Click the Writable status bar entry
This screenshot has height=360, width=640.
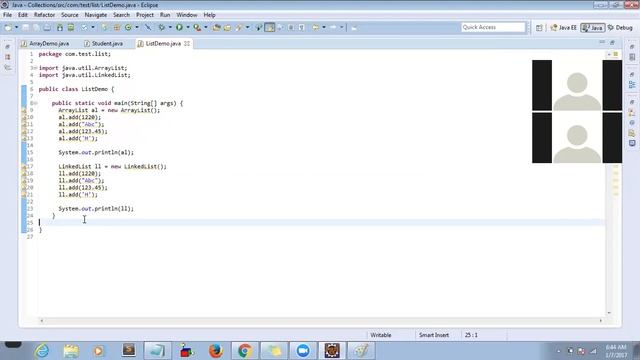(381, 335)
